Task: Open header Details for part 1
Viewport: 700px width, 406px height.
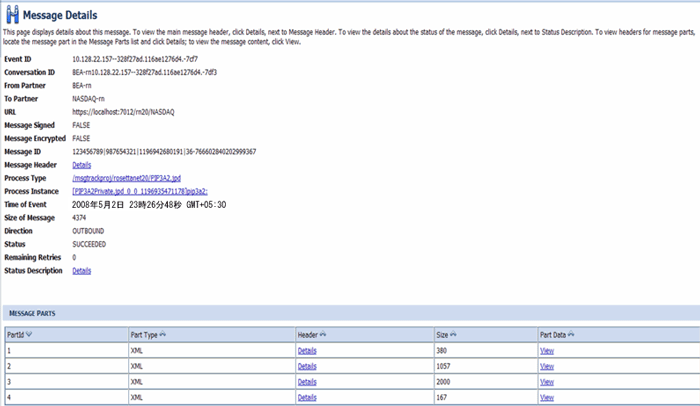Action: pos(307,351)
